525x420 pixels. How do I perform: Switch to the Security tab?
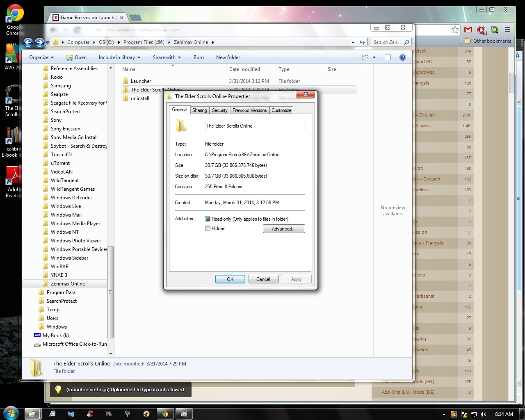coord(219,110)
